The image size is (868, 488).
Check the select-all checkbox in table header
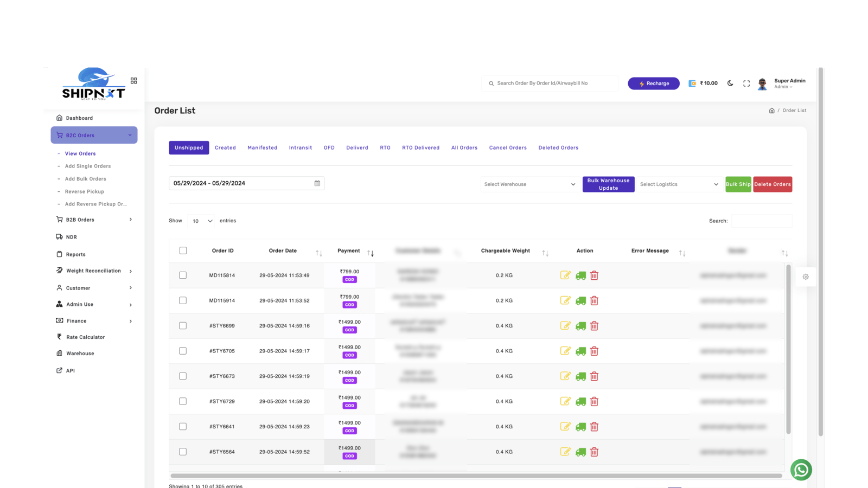click(x=183, y=251)
